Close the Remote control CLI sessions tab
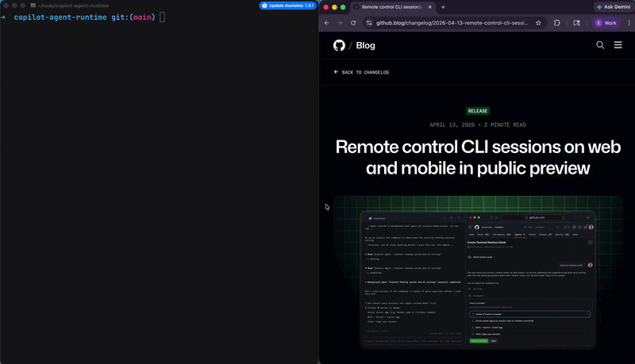The image size is (635, 364). 429,7
